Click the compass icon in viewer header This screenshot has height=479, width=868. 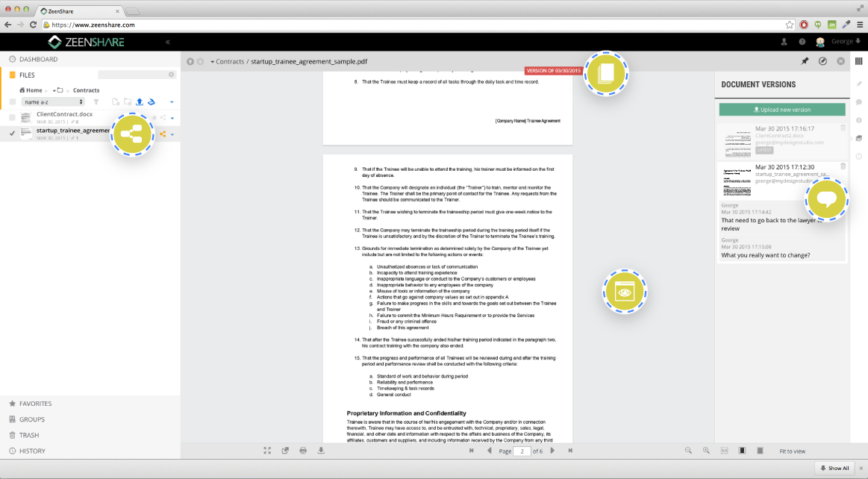[823, 61]
